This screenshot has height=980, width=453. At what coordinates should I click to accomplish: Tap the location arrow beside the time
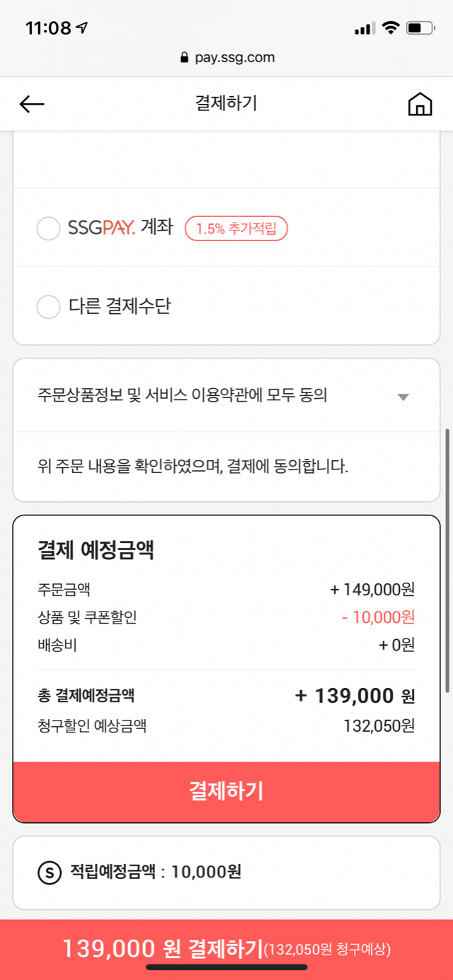click(x=82, y=28)
